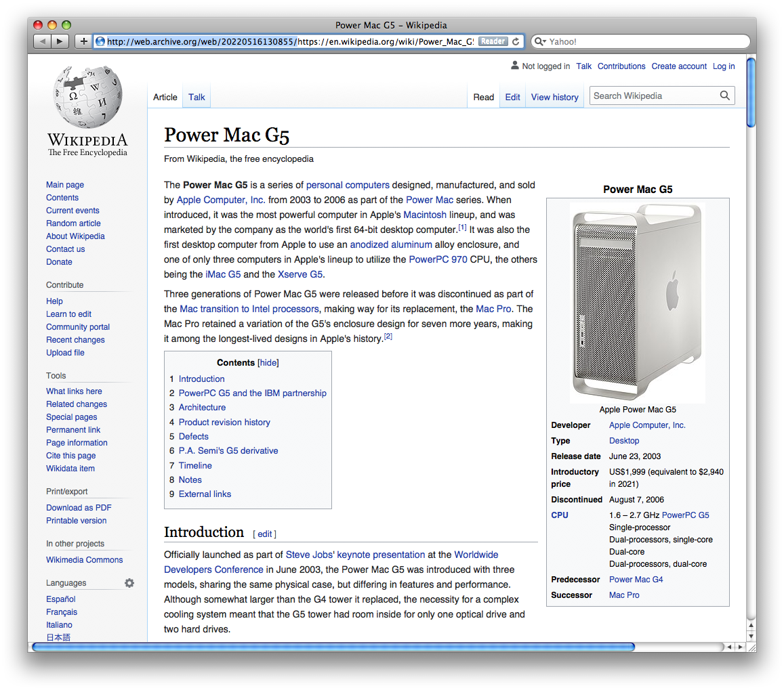Click the vertical scrollbar thumb
This screenshot has width=784, height=690.
(x=751, y=93)
